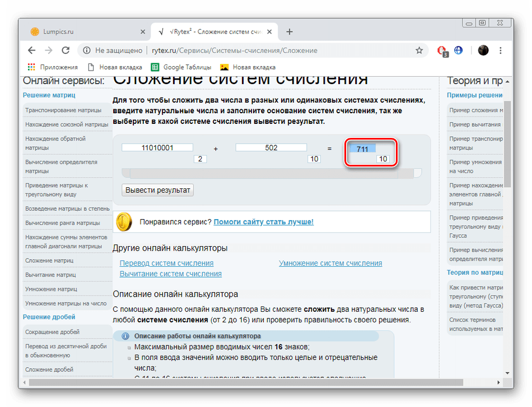
Task: Close the Rytex tab
Action: pos(269,31)
